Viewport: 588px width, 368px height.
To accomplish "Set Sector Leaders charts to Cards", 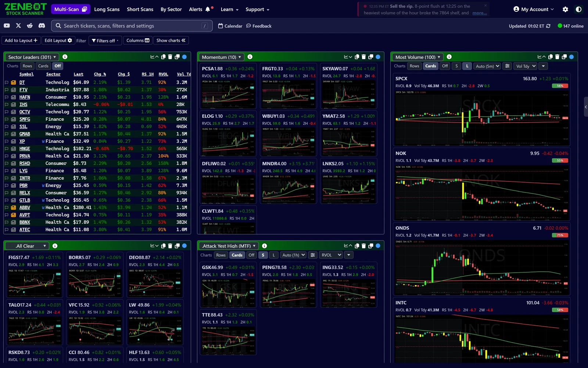I will (x=43, y=66).
